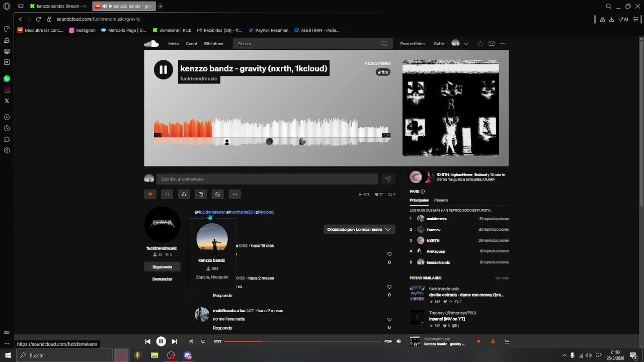Skip to the previous track in bottom player
The image size is (644, 362).
(x=148, y=341)
